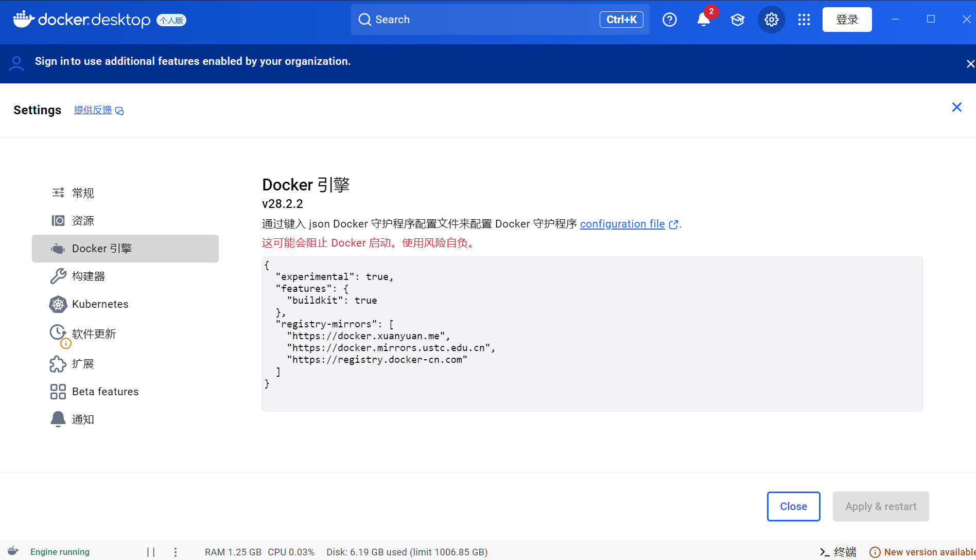976x560 pixels.
Task: Open the Beta features section
Action: tap(125, 392)
